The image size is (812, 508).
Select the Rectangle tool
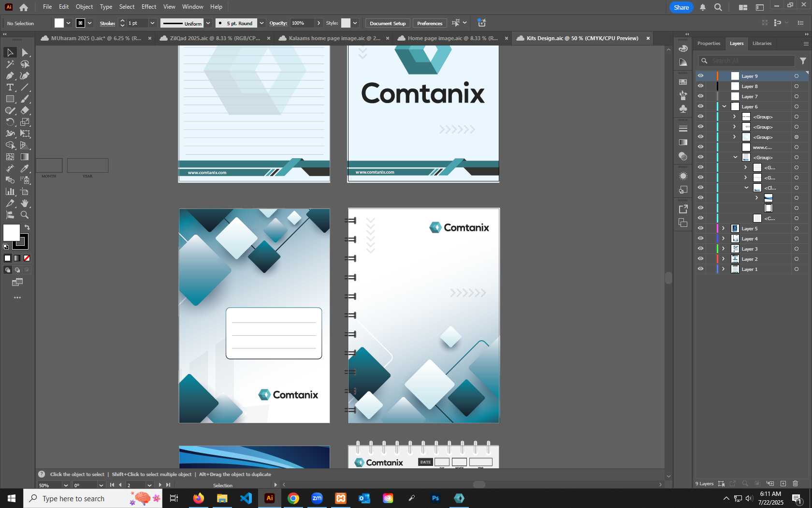[10, 99]
